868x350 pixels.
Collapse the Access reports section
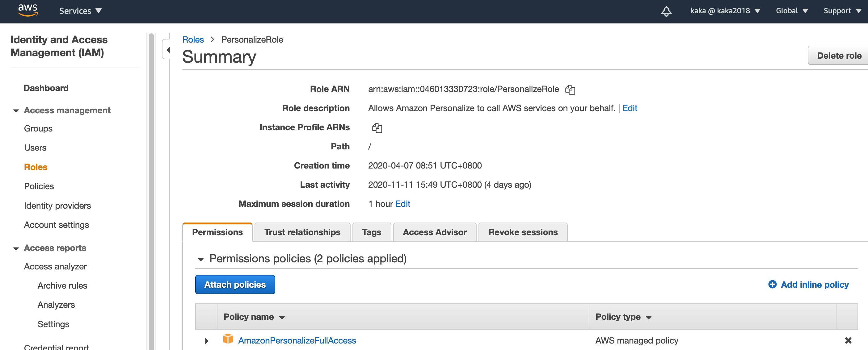(15, 249)
